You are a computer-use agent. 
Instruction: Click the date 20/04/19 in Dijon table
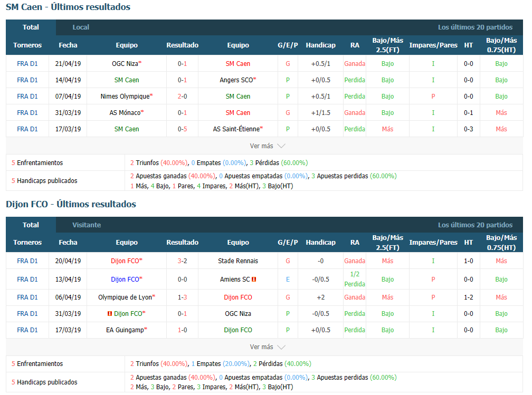[68, 261]
